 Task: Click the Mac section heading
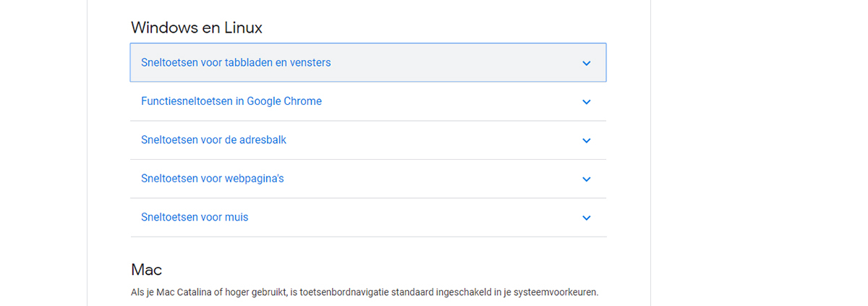pyautogui.click(x=146, y=270)
